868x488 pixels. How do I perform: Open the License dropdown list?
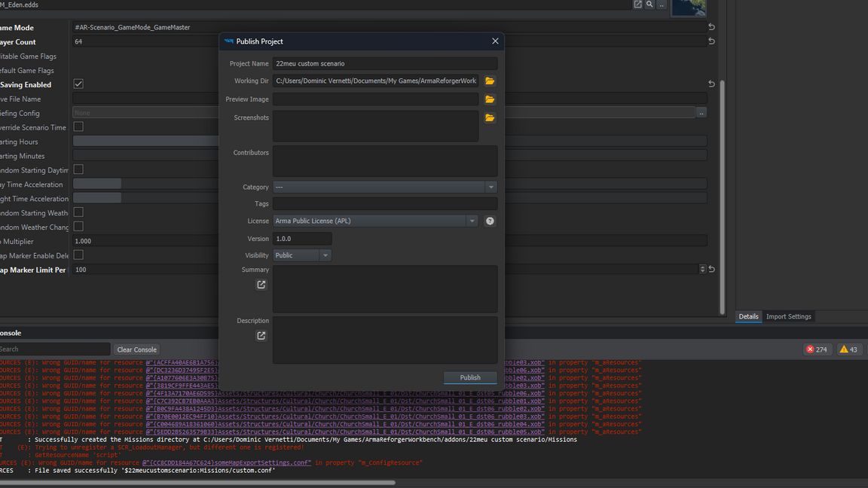coord(472,221)
